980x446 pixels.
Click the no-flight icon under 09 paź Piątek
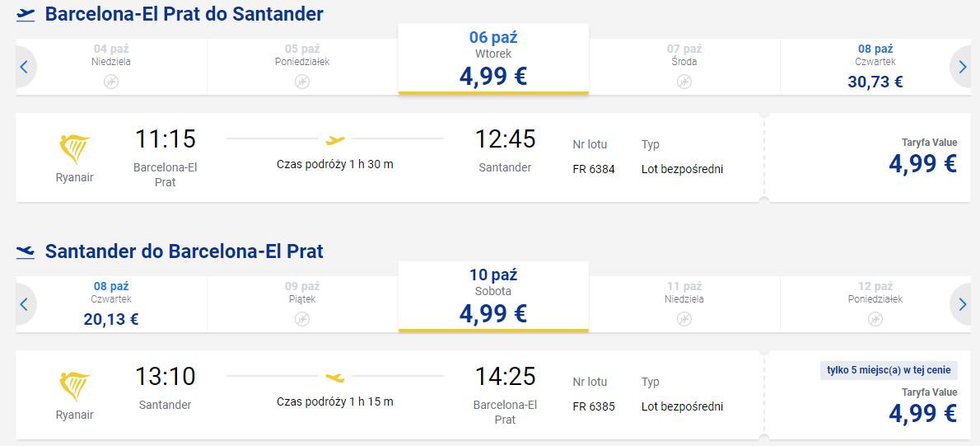click(302, 319)
